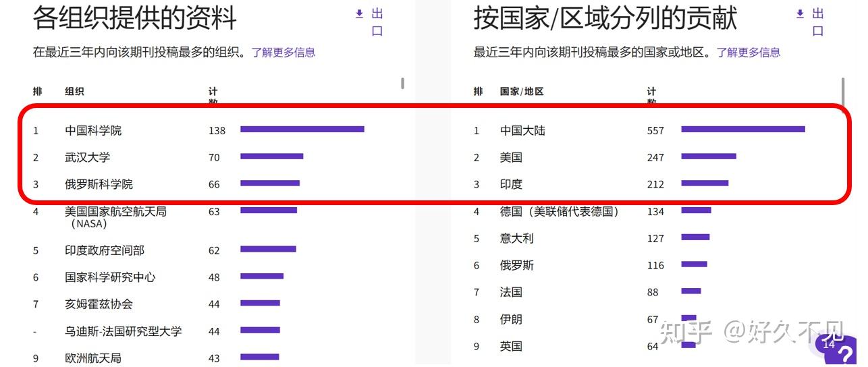
Task: Click the 出口 export link in organizations panel
Action: (x=377, y=22)
